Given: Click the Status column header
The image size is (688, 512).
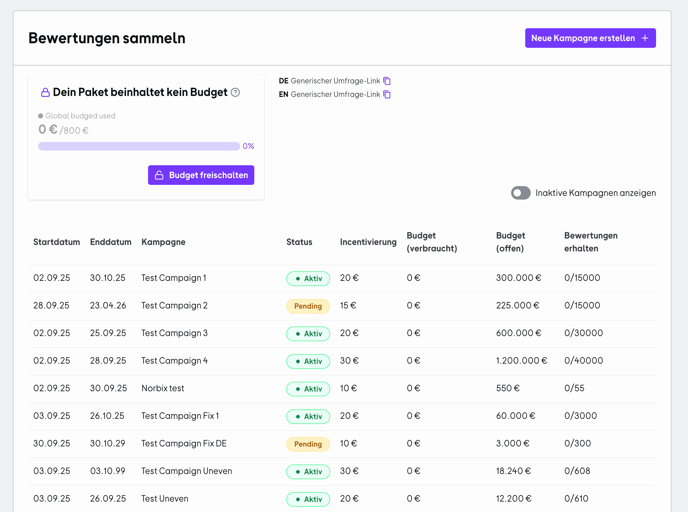Looking at the screenshot, I should [x=299, y=242].
